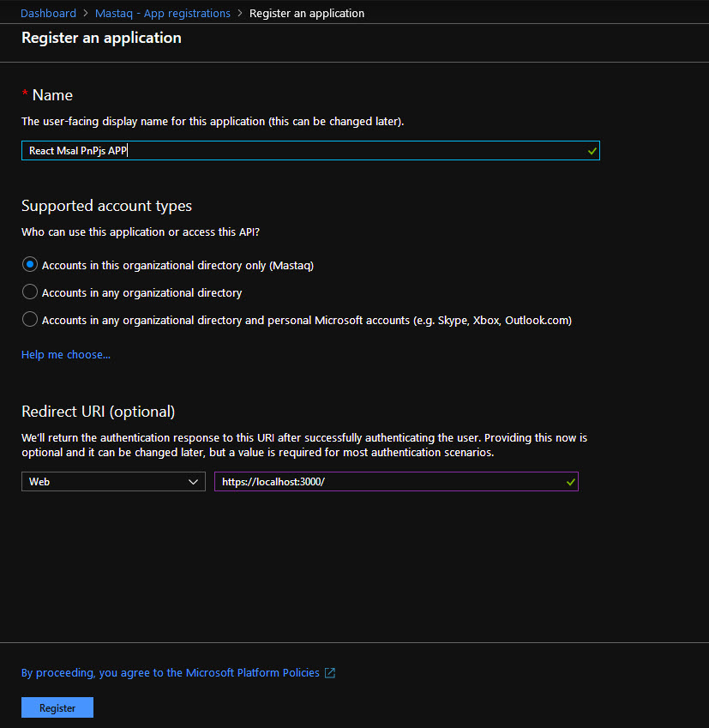The image size is (709, 728).
Task: Click the green checkmark in Name field
Action: 591,151
